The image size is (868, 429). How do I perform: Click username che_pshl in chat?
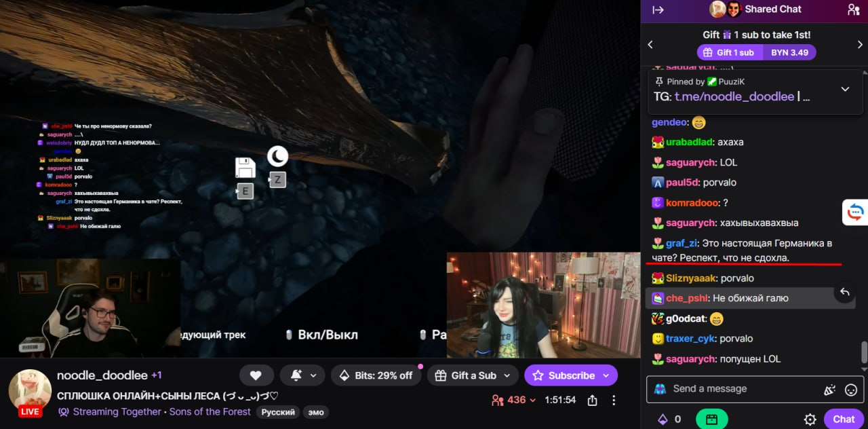[686, 298]
